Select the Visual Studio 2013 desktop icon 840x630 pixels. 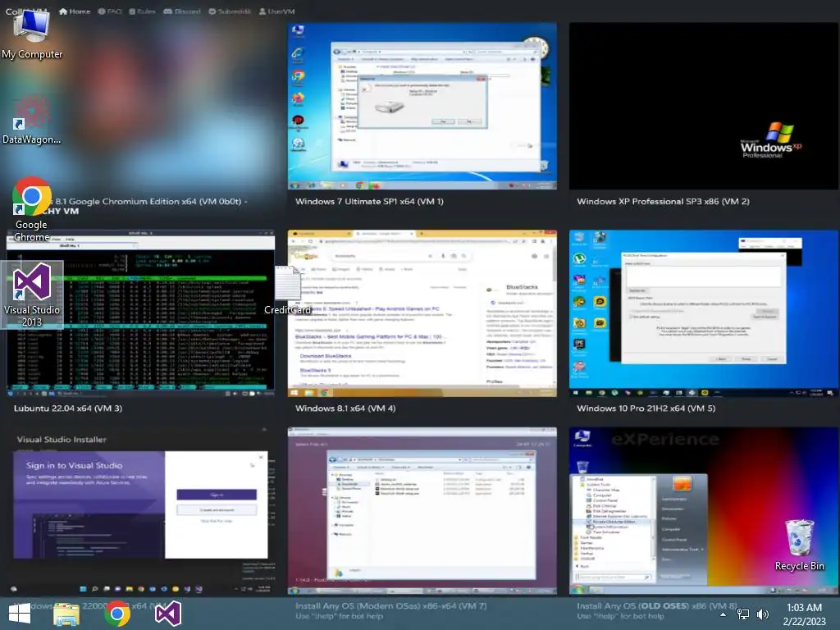pyautogui.click(x=32, y=294)
